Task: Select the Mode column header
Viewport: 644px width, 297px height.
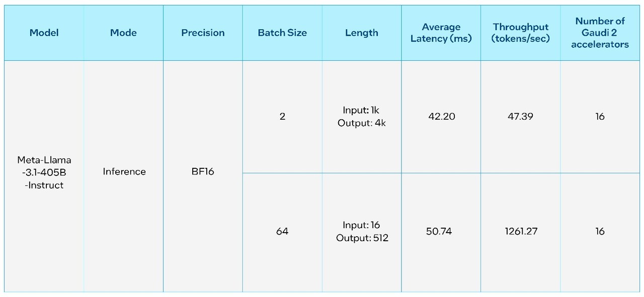Action: [x=123, y=33]
